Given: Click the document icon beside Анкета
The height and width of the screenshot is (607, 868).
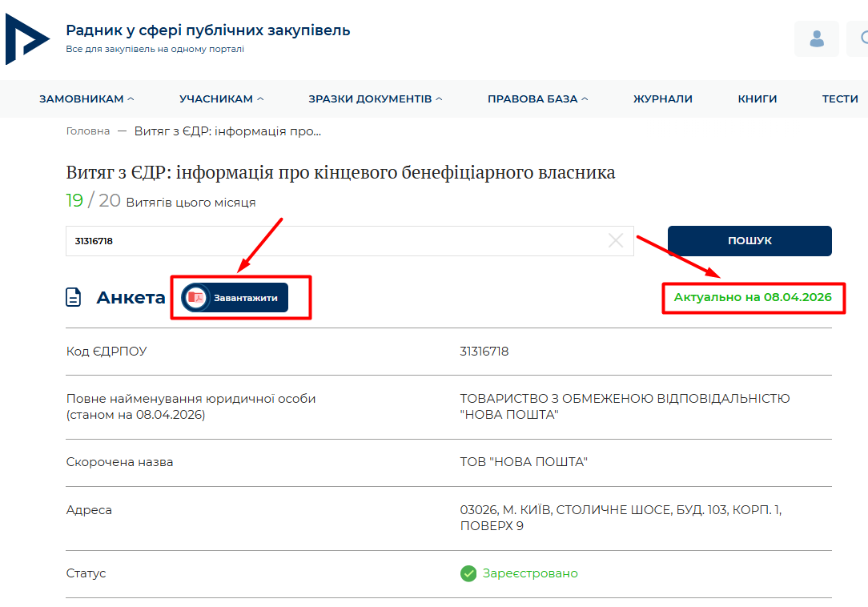Looking at the screenshot, I should pyautogui.click(x=74, y=298).
